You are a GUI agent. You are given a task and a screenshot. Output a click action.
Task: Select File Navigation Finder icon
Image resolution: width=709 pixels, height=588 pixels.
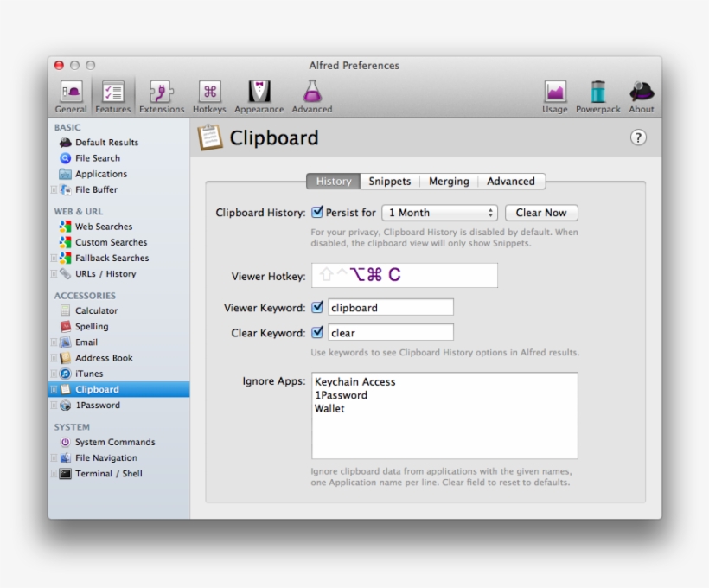click(66, 458)
